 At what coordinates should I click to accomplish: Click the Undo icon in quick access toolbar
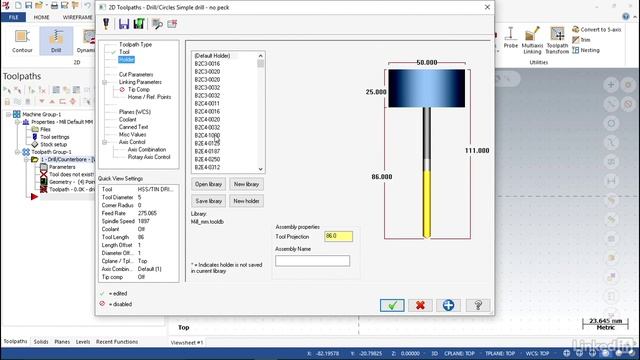(x=88, y=5)
